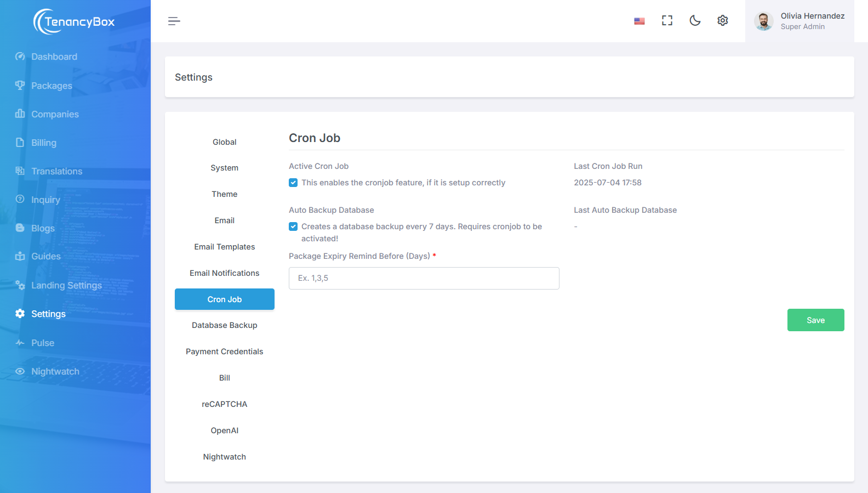Click the Nightwatch eye icon

point(20,371)
